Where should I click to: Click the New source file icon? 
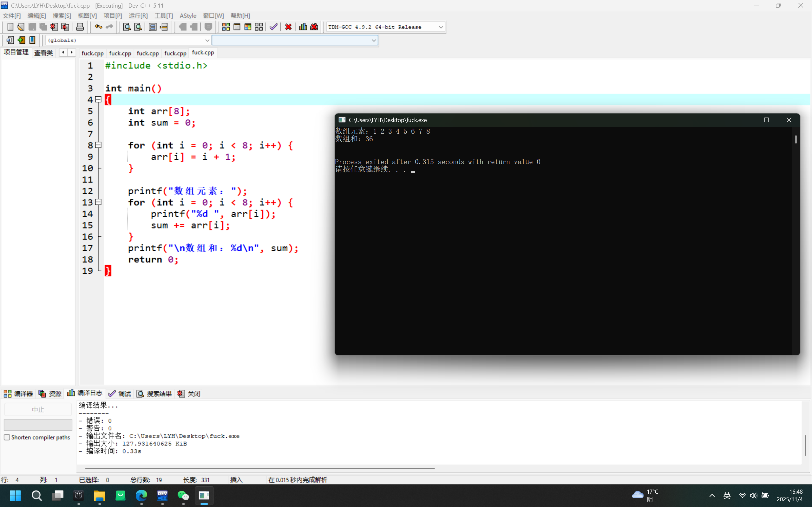[10, 27]
